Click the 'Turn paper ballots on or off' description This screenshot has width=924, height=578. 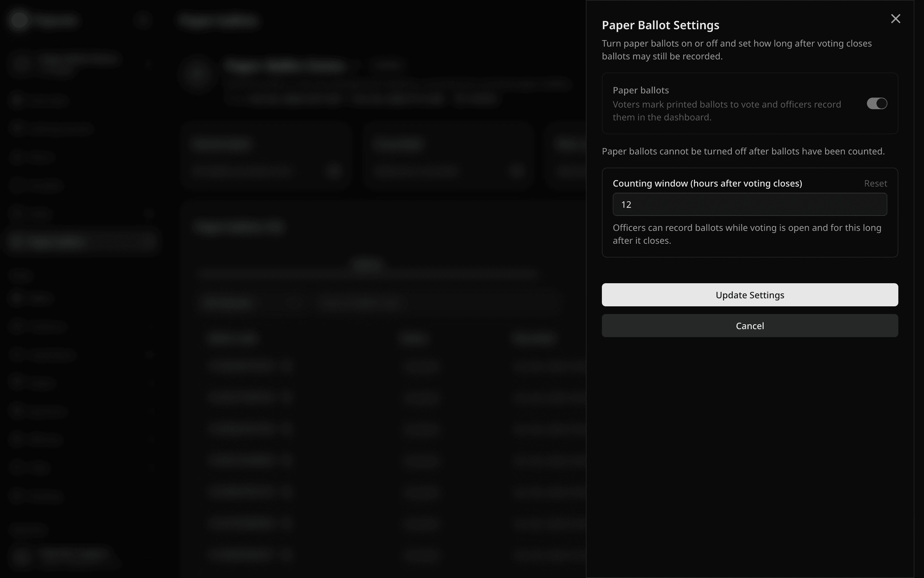pyautogui.click(x=737, y=50)
